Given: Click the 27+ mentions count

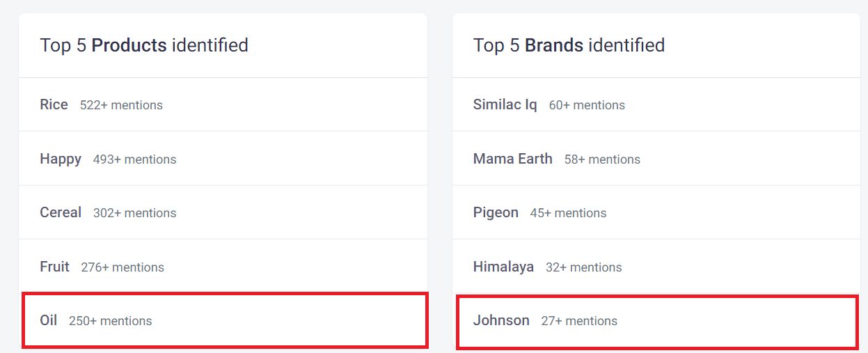Looking at the screenshot, I should tap(579, 321).
